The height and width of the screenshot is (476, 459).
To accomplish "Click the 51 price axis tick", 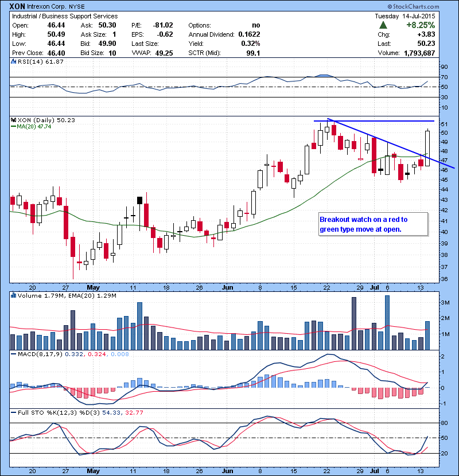I will (445, 124).
